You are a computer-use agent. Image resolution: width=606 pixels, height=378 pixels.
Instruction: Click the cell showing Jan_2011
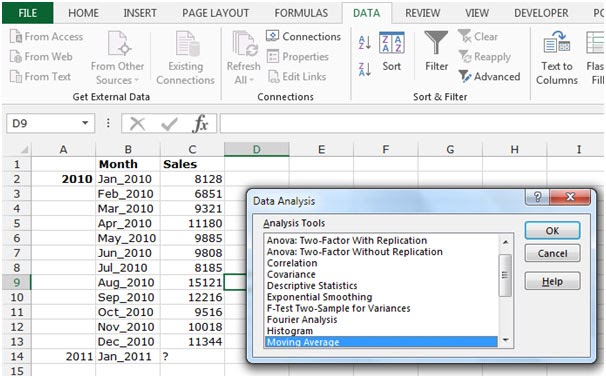[x=128, y=356]
